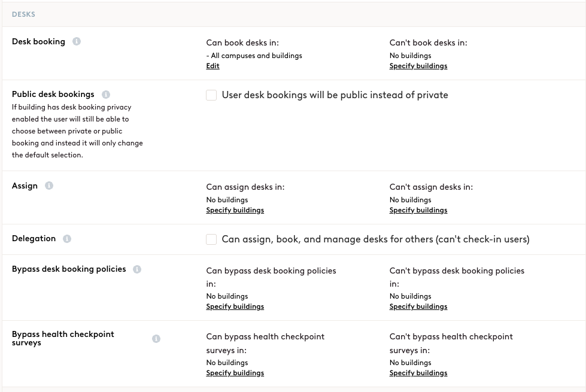Screen dimensions: 586x392
Task: Click Edit under Can book desks in
Action: 212,66
